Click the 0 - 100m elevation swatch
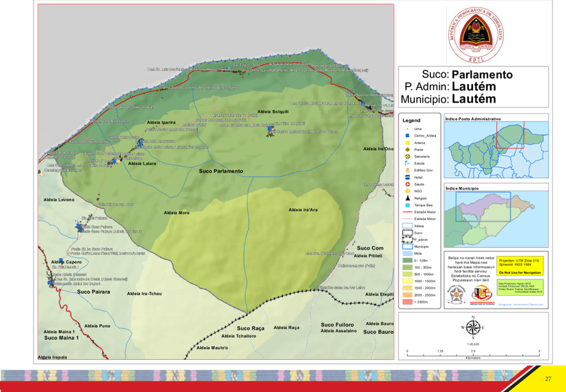 click(x=407, y=260)
